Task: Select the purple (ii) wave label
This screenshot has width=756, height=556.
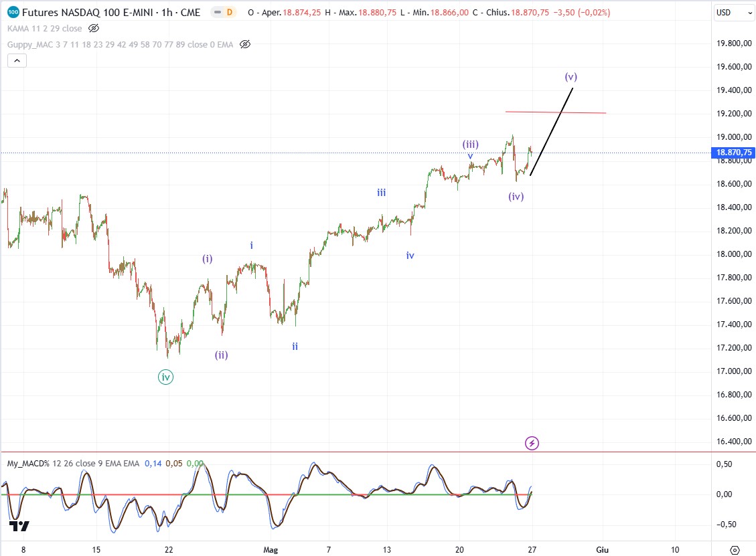Action: (221, 355)
